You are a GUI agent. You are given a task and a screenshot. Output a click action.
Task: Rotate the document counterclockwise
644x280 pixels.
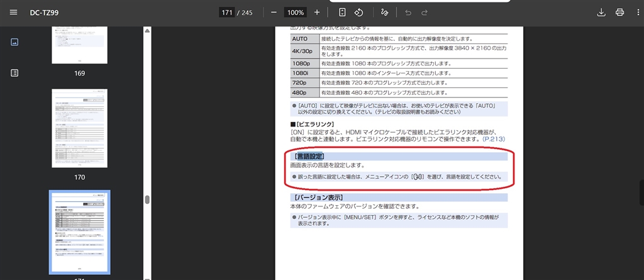[359, 13]
